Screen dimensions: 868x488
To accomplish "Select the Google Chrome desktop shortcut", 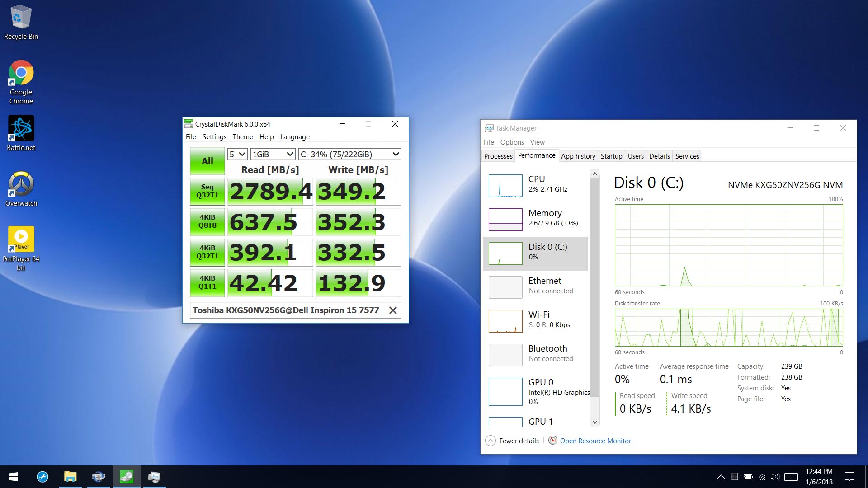I will (x=21, y=82).
